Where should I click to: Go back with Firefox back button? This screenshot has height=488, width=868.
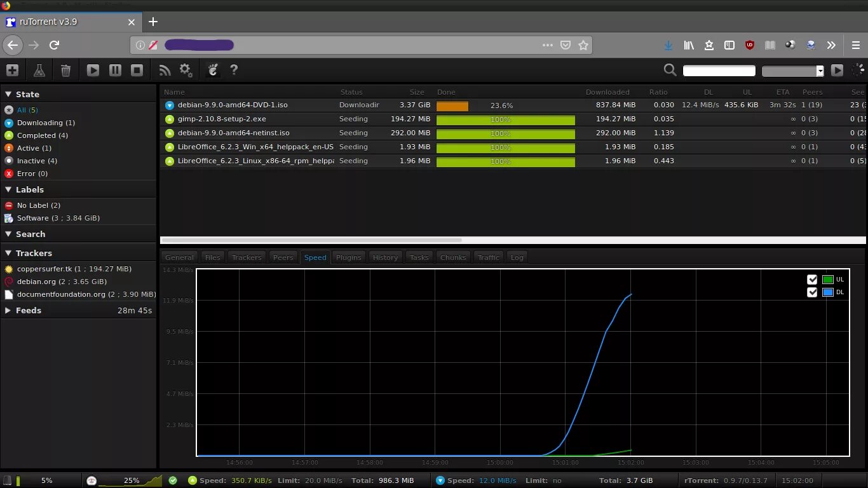(x=13, y=45)
